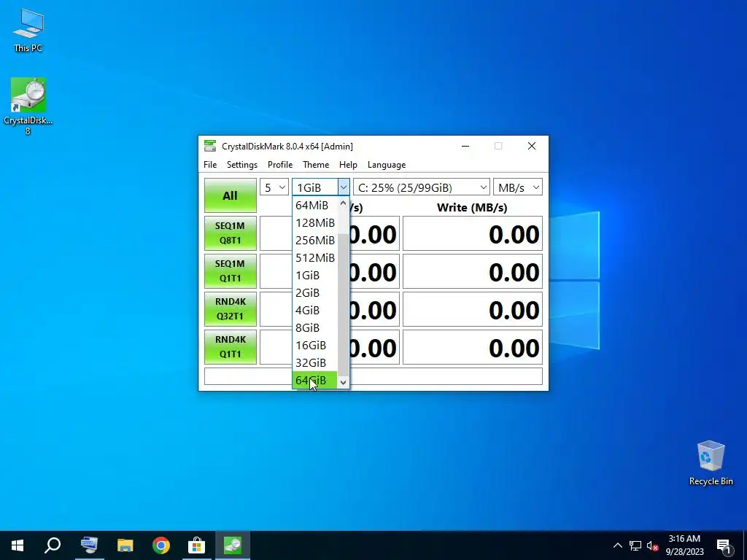Run the RND4K Q1T1 test
The height and width of the screenshot is (560, 747).
click(230, 346)
